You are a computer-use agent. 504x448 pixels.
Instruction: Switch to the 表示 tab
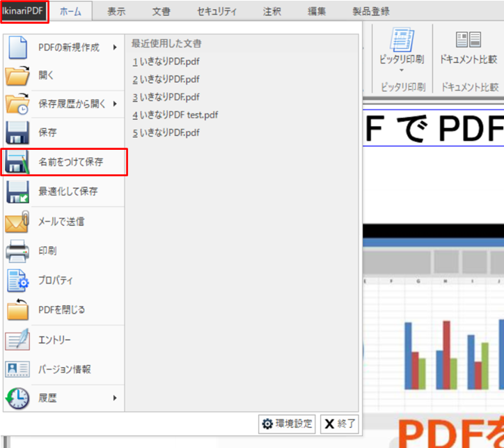click(x=116, y=12)
